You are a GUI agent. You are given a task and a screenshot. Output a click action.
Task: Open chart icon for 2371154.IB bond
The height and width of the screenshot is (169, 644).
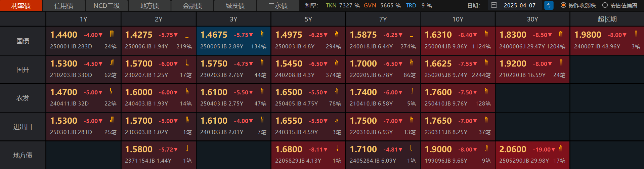coord(187,149)
